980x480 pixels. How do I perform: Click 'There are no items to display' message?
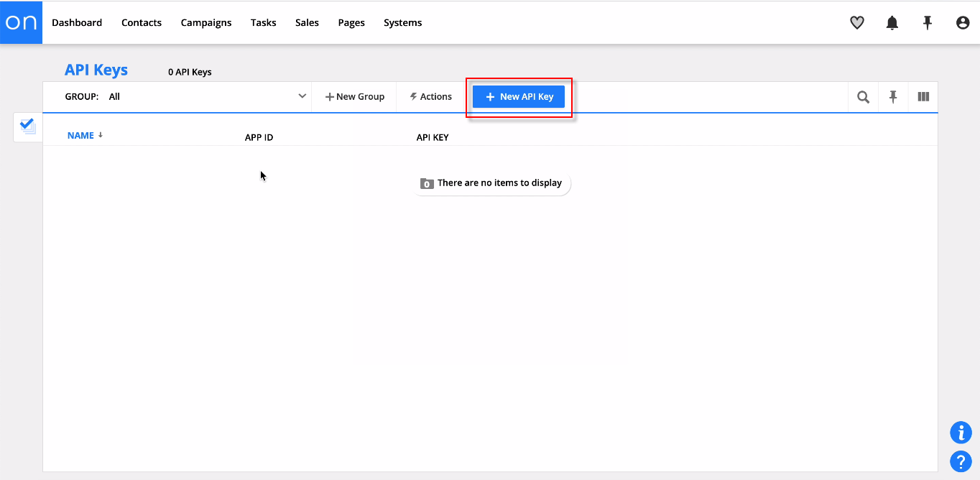coord(499,183)
